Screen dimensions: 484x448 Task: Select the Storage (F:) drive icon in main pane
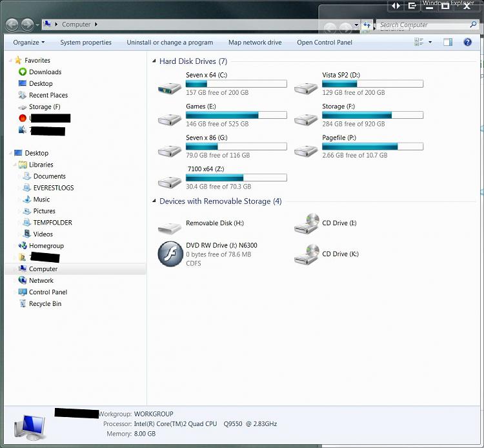point(306,119)
